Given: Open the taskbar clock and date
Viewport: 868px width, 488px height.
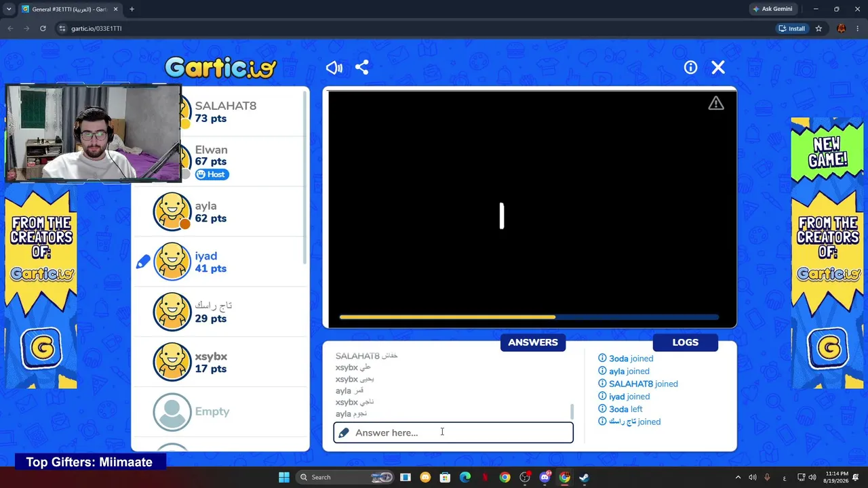Looking at the screenshot, I should click(837, 477).
